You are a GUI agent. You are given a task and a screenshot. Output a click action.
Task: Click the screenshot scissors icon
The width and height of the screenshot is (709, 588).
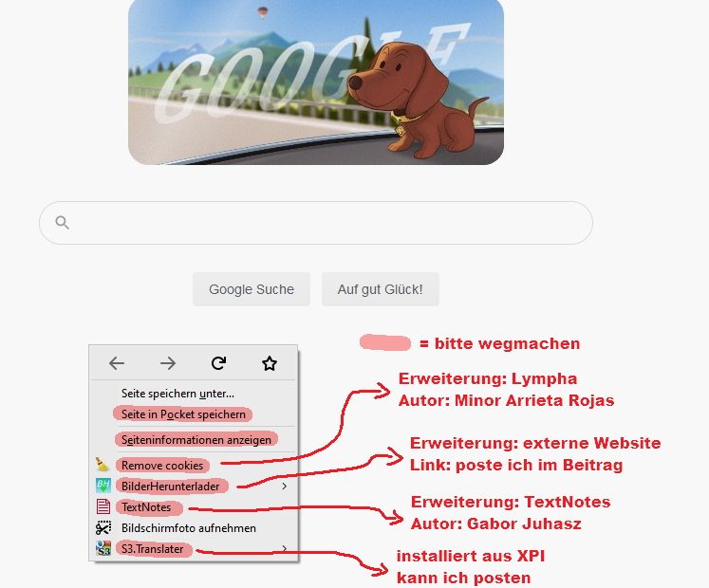pos(103,527)
